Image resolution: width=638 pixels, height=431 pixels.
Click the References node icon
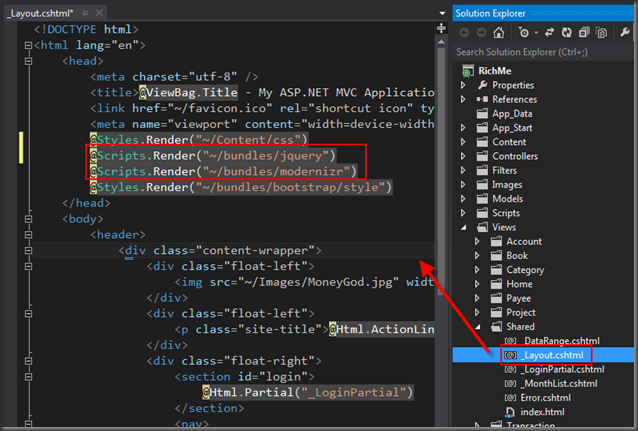click(x=482, y=99)
